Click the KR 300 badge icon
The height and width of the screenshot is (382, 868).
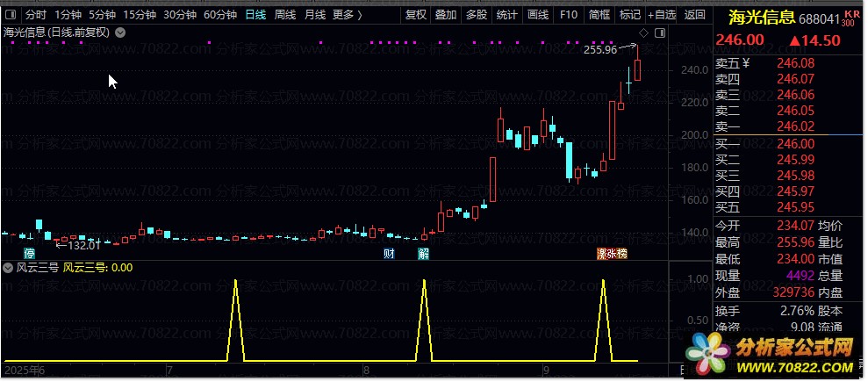[x=850, y=18]
